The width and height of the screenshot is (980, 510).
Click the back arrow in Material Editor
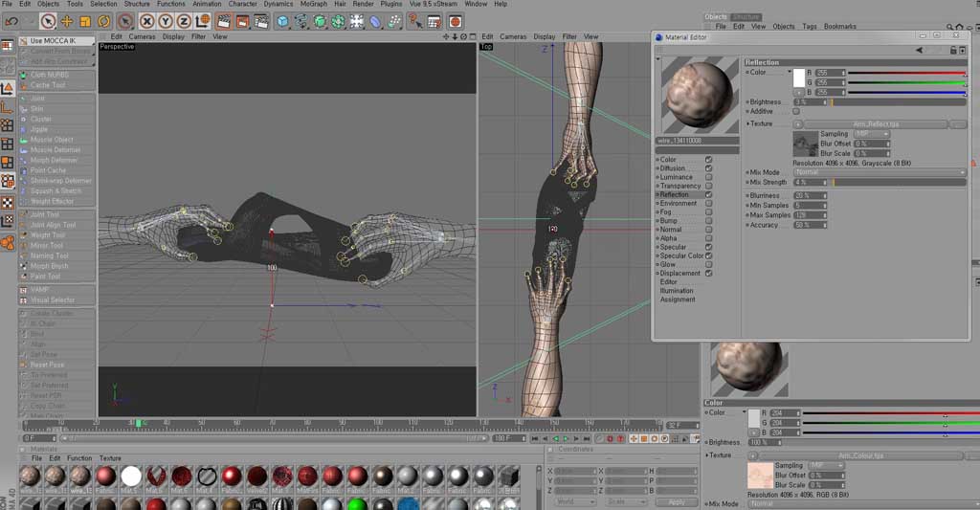point(920,50)
